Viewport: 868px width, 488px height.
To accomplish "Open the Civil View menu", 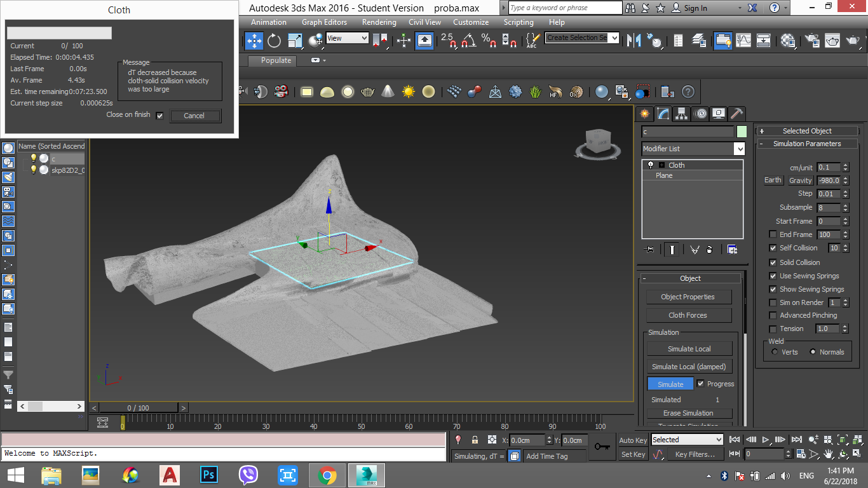I will coord(424,22).
